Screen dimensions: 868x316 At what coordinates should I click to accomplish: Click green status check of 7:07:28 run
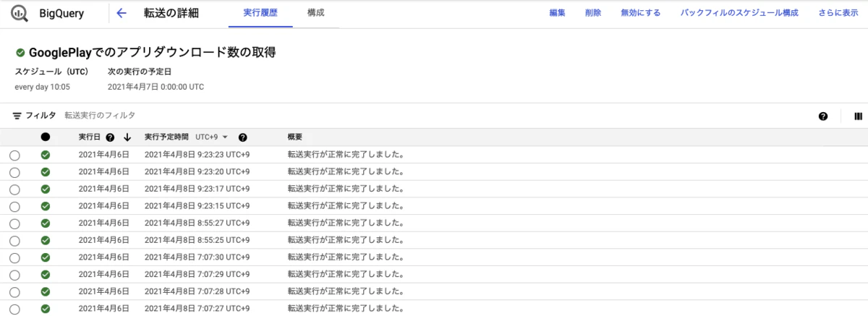[46, 292]
